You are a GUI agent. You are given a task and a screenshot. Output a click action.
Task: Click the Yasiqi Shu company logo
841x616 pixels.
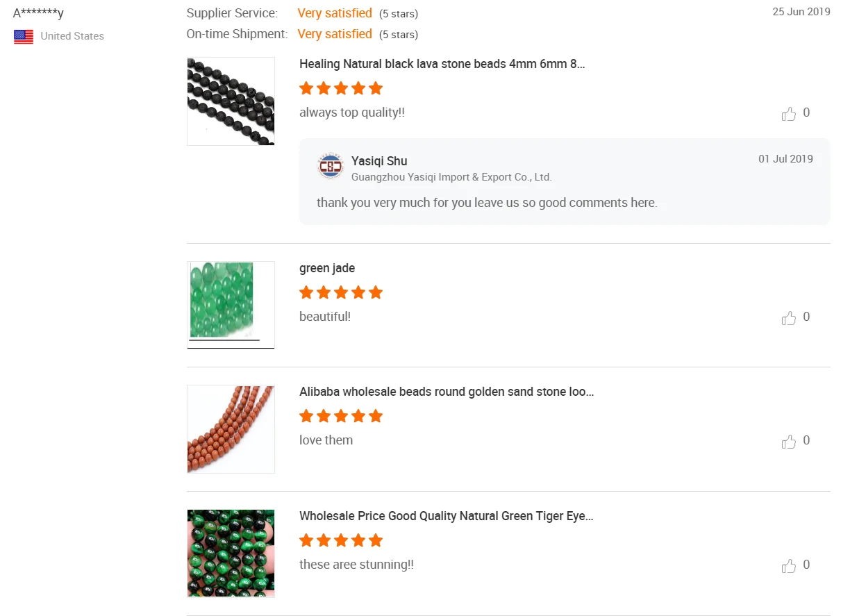point(330,165)
